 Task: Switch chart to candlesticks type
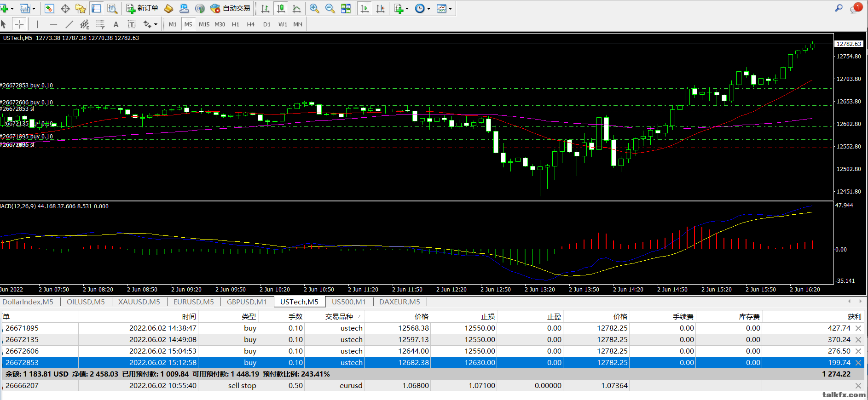point(281,8)
